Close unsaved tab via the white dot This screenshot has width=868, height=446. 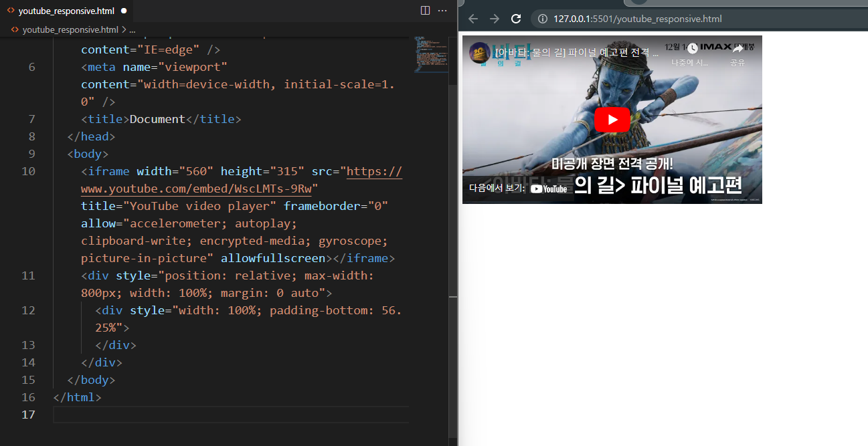[x=124, y=11]
